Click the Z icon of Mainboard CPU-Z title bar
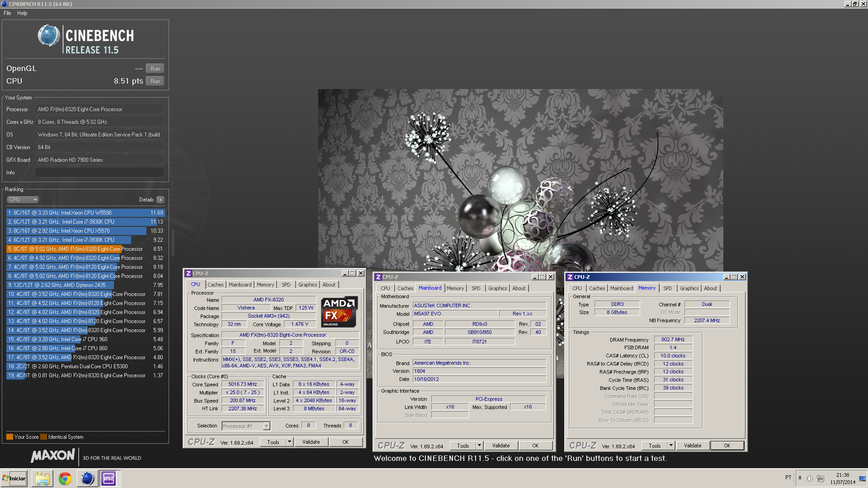868x488 pixels. click(x=378, y=277)
